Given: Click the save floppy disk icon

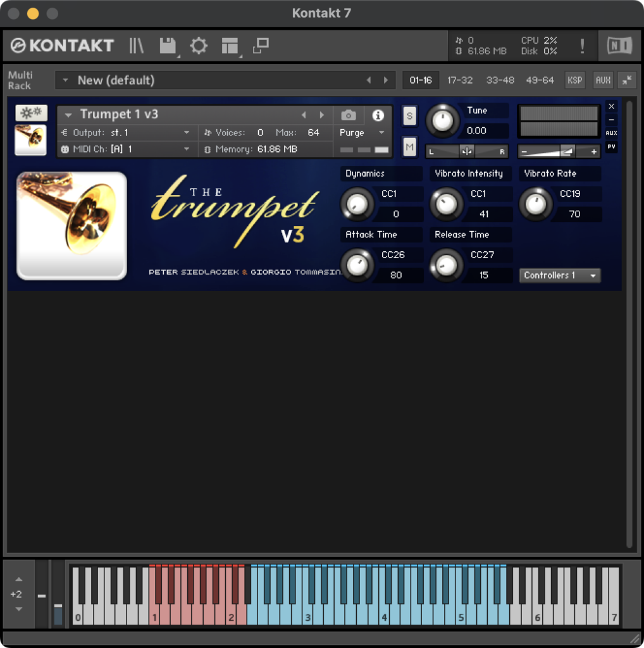Looking at the screenshot, I should [x=168, y=46].
